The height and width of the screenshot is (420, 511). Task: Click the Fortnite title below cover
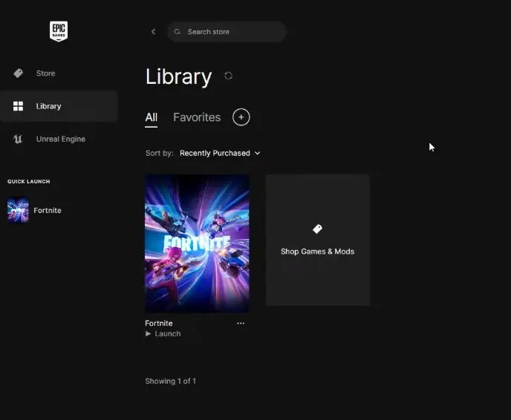[159, 324]
